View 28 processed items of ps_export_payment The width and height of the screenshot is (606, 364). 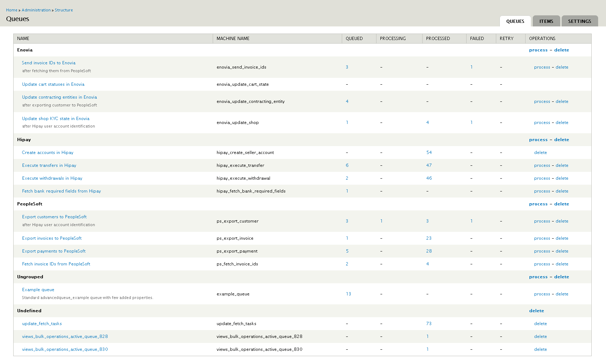(429, 251)
